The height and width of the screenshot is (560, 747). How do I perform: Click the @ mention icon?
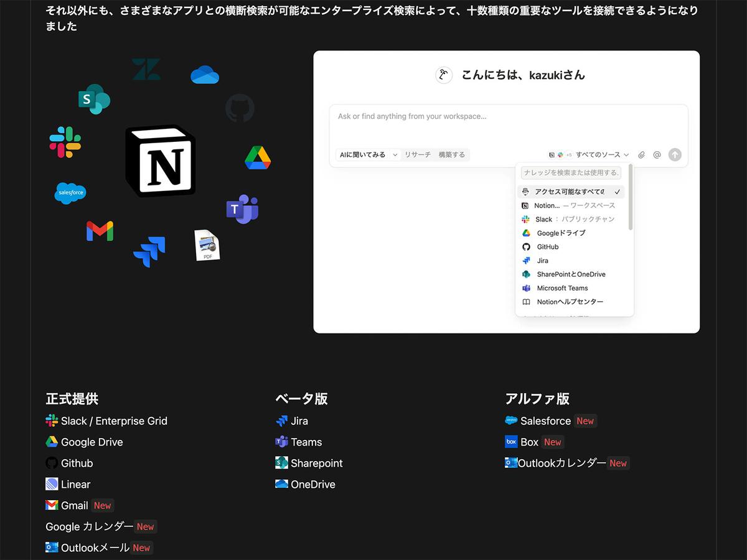pyautogui.click(x=657, y=155)
